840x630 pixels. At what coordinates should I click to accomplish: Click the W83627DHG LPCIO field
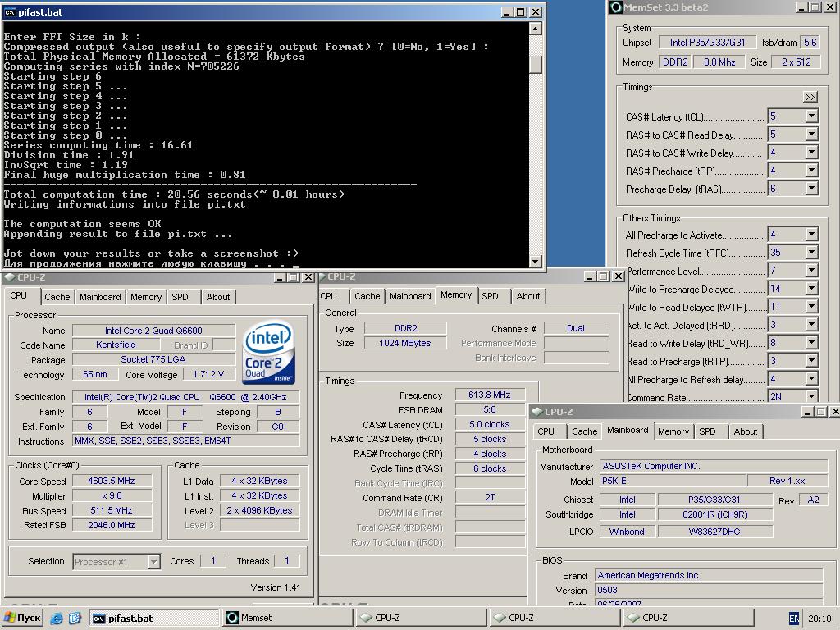pos(714,532)
